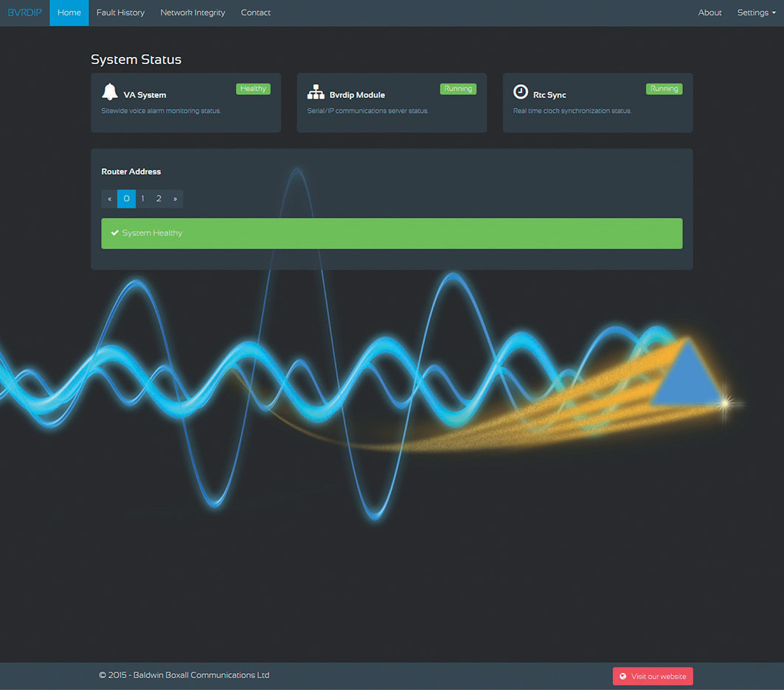Open the Fault History page
Image resolution: width=784 pixels, height=690 pixels.
pyautogui.click(x=120, y=13)
